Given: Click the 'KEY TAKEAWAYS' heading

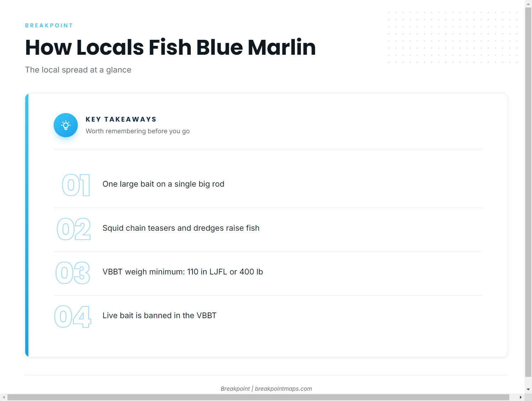Looking at the screenshot, I should point(121,119).
